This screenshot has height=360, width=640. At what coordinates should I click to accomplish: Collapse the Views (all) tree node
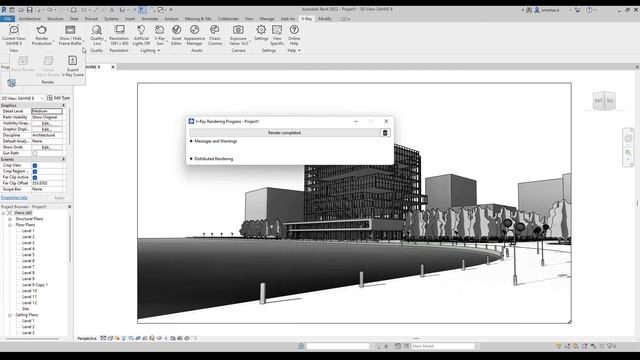[x=3, y=213]
